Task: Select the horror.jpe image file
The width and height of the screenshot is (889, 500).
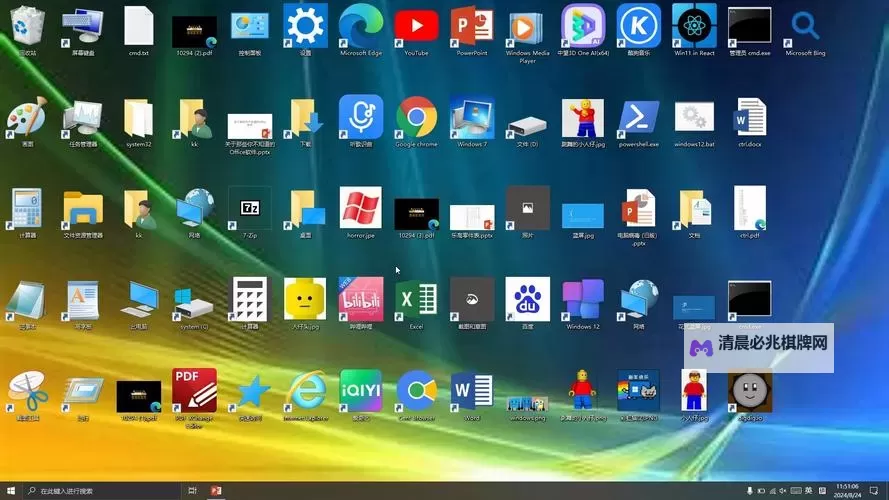Action: [361, 208]
